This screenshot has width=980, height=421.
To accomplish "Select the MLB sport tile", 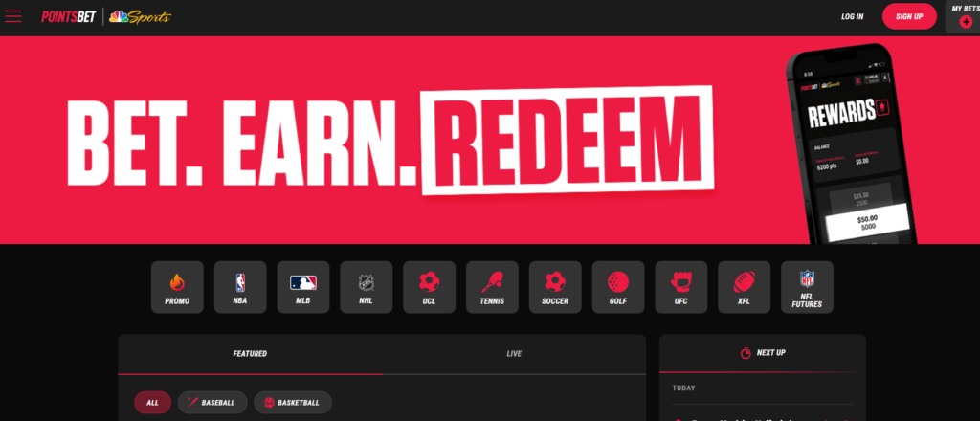I will pos(303,287).
